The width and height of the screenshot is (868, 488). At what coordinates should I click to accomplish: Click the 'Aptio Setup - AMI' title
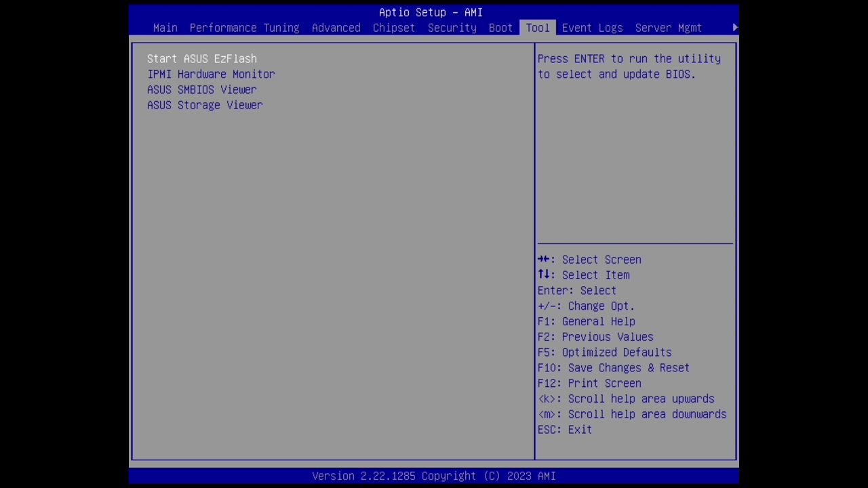[431, 12]
